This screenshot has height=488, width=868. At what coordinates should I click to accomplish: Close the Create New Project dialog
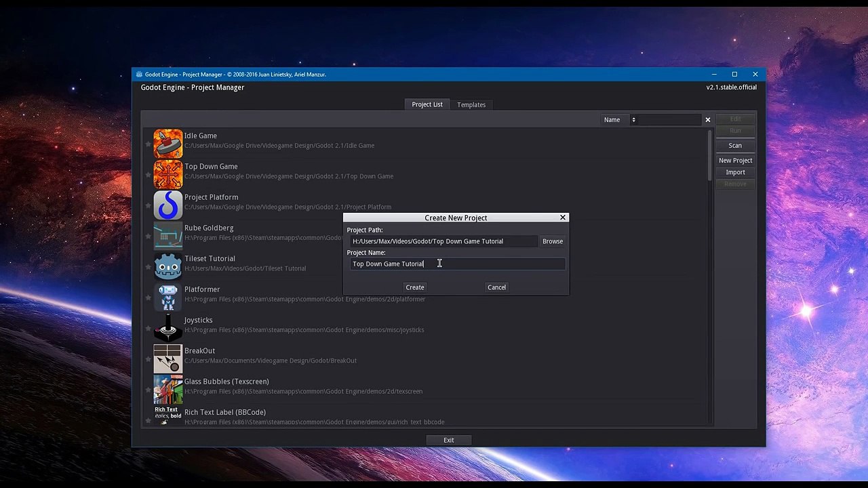[x=562, y=218]
